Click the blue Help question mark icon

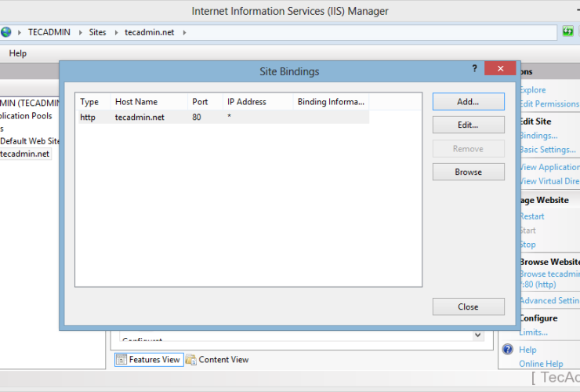pos(508,350)
